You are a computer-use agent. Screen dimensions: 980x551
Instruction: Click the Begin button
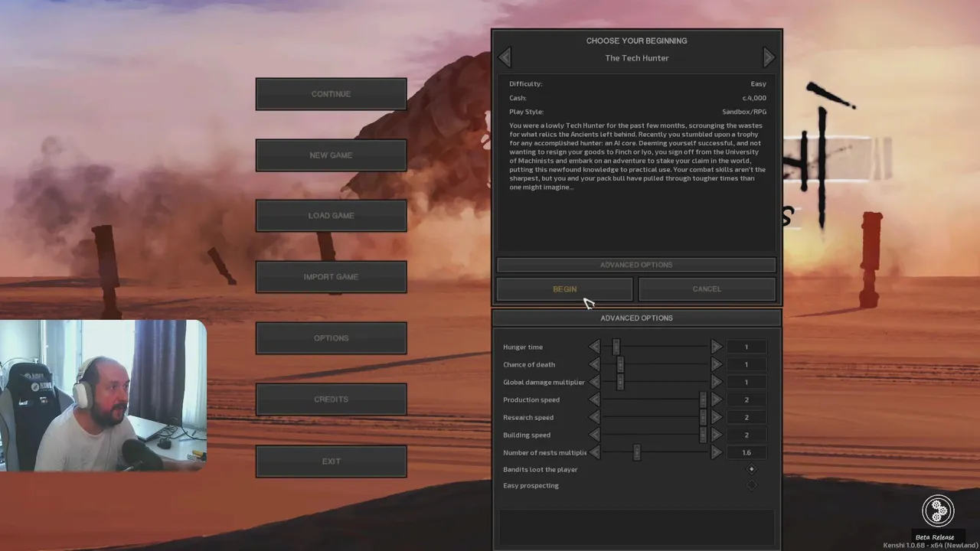click(564, 289)
